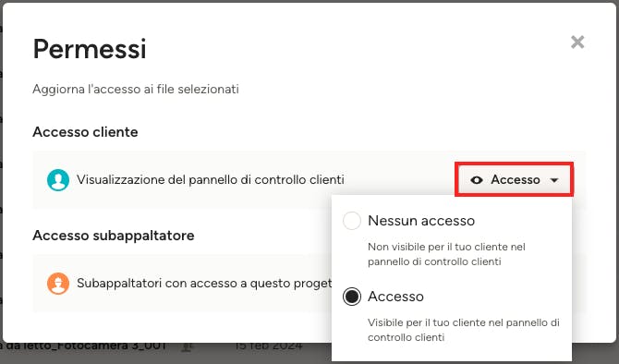Click the Accesso subappaltatore section heading

[x=114, y=236]
